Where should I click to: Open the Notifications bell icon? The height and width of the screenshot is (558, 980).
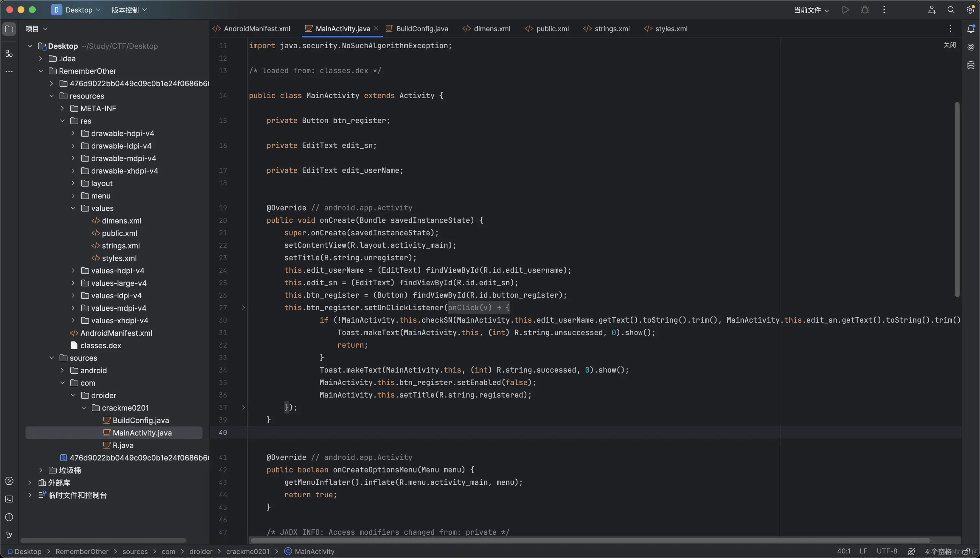pyautogui.click(x=970, y=29)
